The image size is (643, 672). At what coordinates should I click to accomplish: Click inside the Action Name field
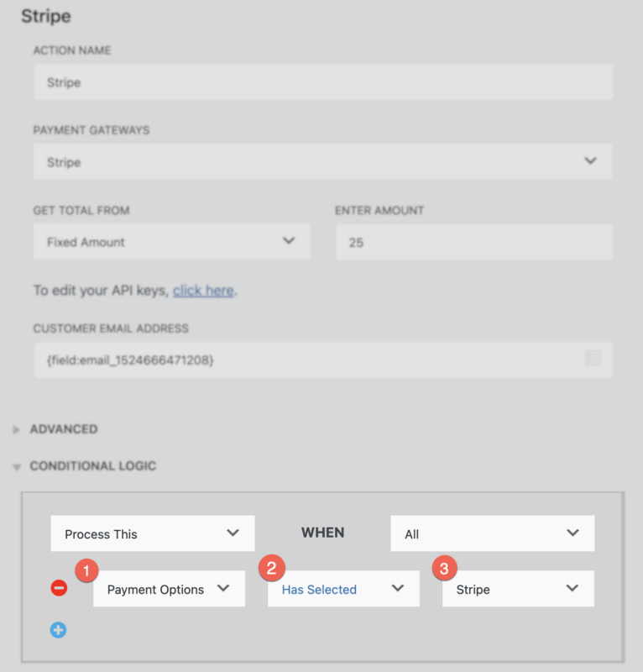(x=323, y=81)
